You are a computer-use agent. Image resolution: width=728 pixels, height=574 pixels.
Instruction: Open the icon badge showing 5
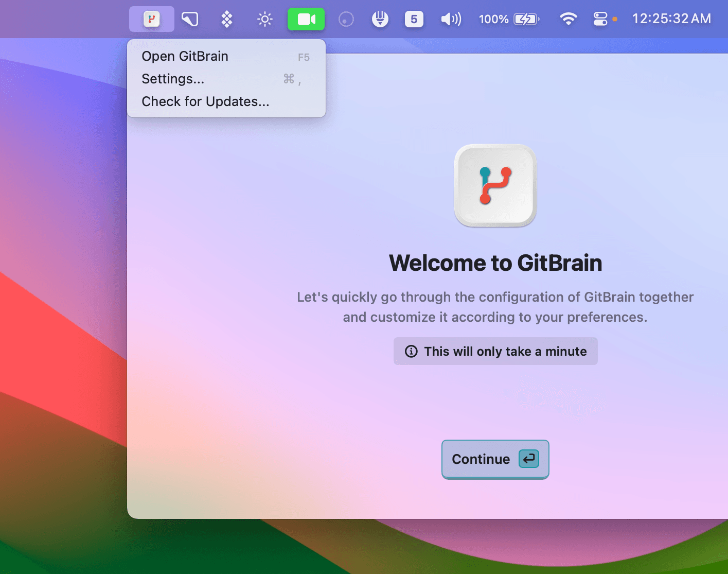point(414,19)
